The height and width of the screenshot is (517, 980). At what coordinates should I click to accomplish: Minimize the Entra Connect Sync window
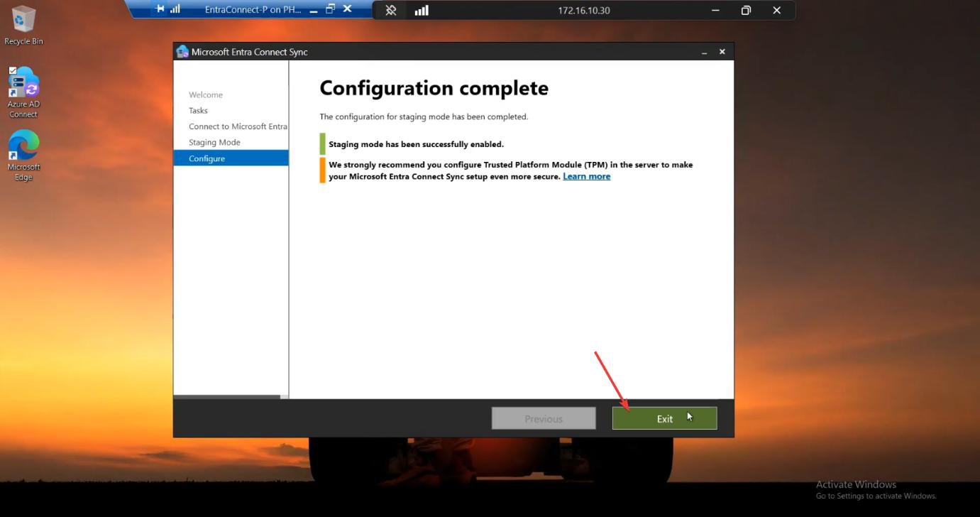pyautogui.click(x=704, y=52)
